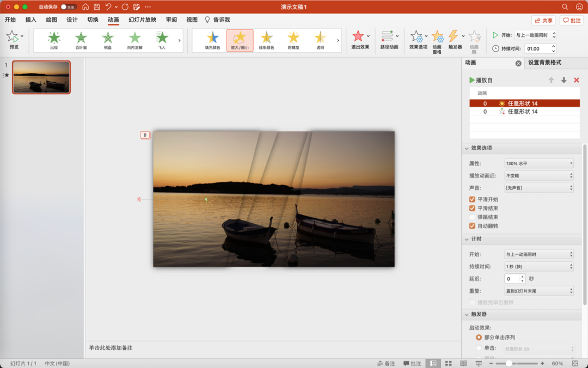Screen dimensions: 588x368
Task: Uncheck the 平滑开始 checkbox
Action: pos(472,199)
